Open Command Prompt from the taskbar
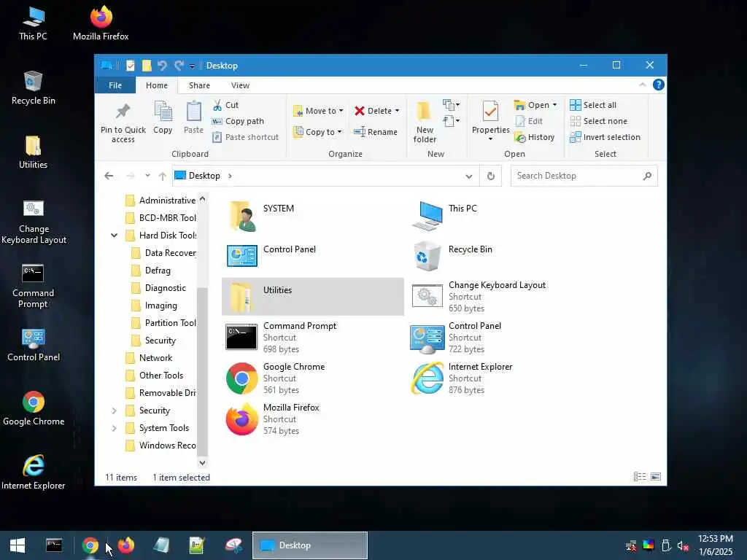This screenshot has height=560, width=747. (54, 545)
